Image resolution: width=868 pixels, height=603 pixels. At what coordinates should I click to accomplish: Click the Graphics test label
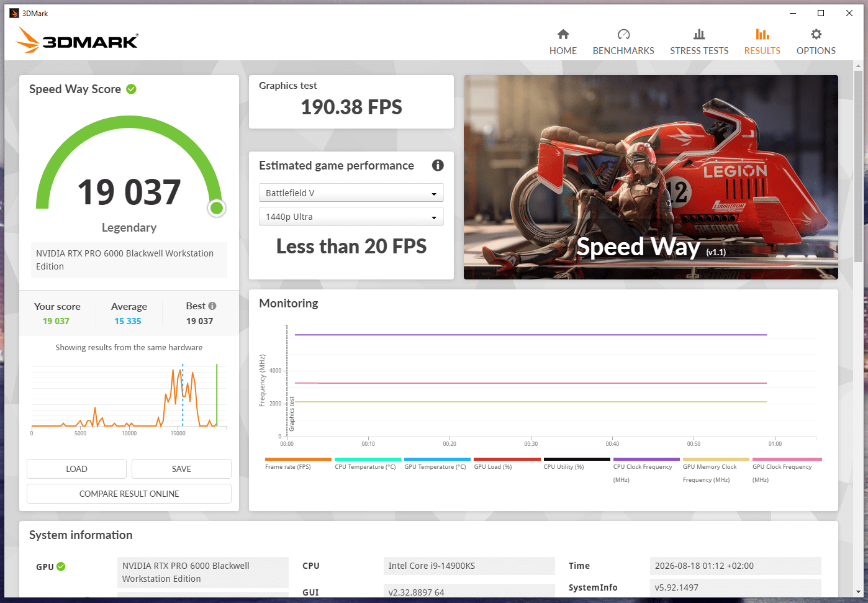point(288,86)
